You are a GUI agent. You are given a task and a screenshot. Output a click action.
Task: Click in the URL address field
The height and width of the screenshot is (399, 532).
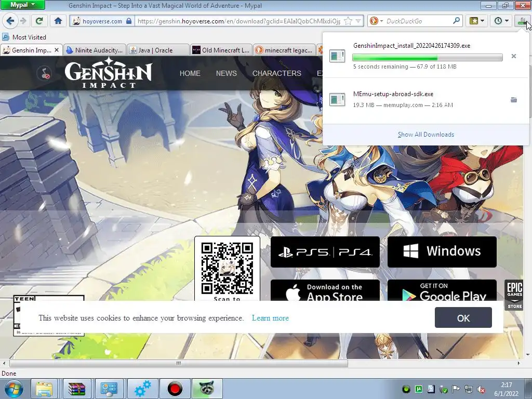239,21
